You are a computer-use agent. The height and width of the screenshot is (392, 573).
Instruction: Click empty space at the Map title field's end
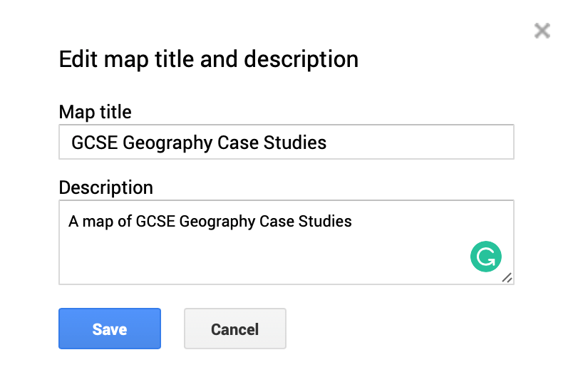(x=428, y=143)
